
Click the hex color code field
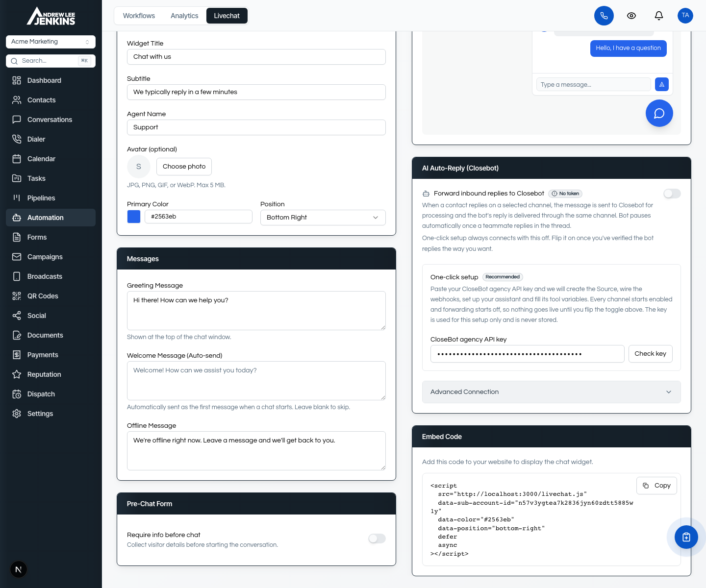click(199, 217)
